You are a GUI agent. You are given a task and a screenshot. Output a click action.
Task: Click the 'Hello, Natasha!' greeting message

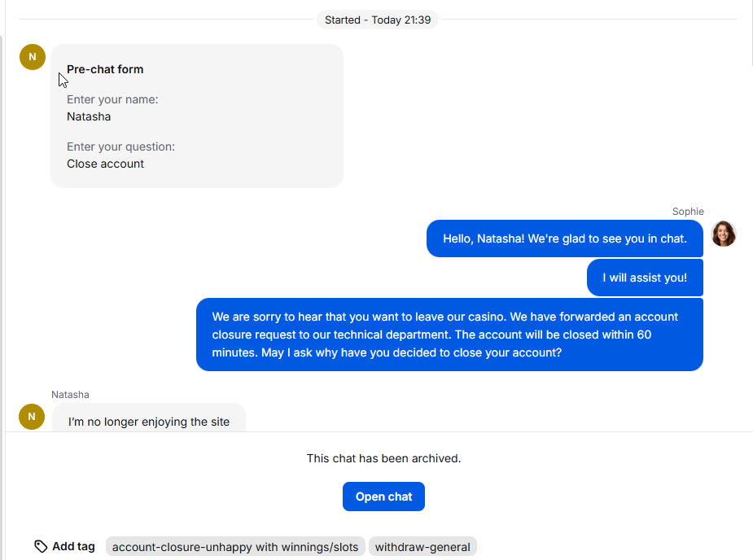pyautogui.click(x=565, y=238)
